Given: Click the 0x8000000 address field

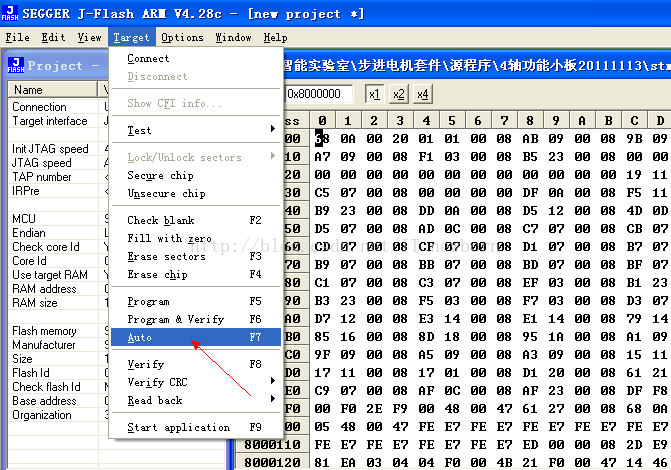Looking at the screenshot, I should 319,94.
